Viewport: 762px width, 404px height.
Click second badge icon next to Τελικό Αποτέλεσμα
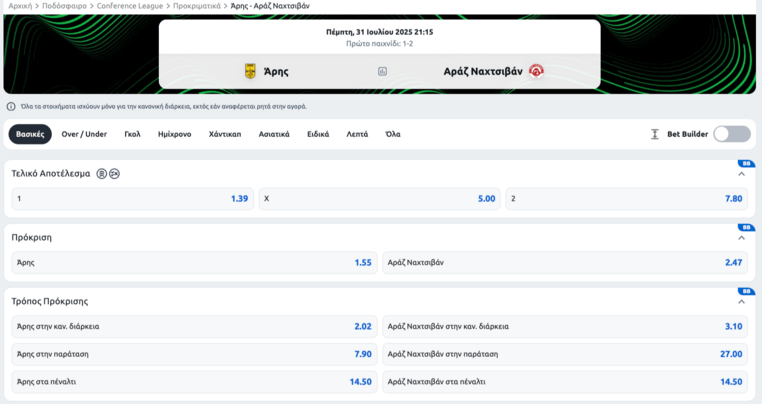[114, 174]
